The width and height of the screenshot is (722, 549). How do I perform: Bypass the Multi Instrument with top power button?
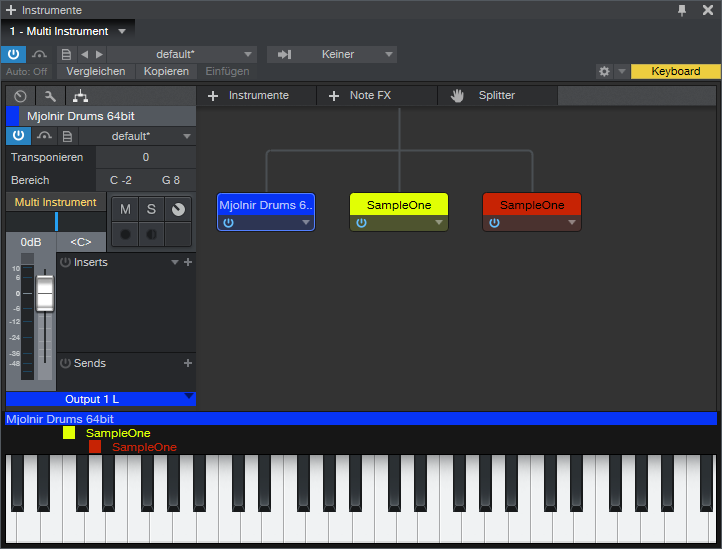click(14, 54)
